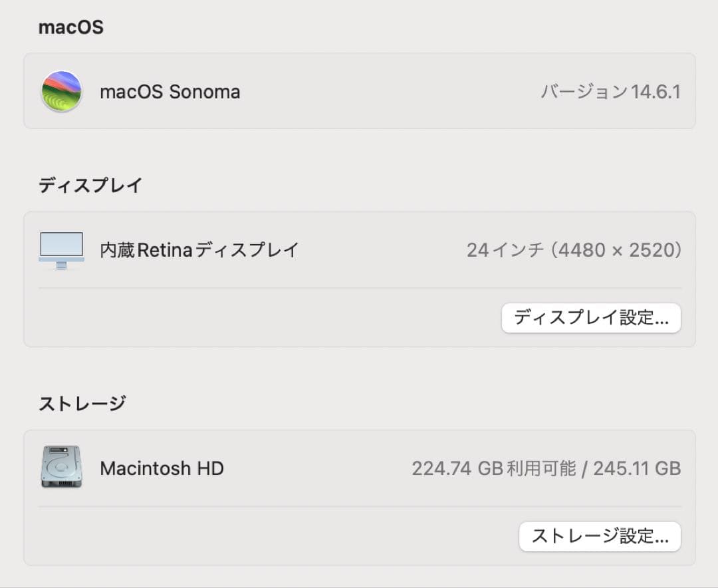Select the 内蔵Retinaディスプレイ label
The image size is (718, 588).
[199, 250]
